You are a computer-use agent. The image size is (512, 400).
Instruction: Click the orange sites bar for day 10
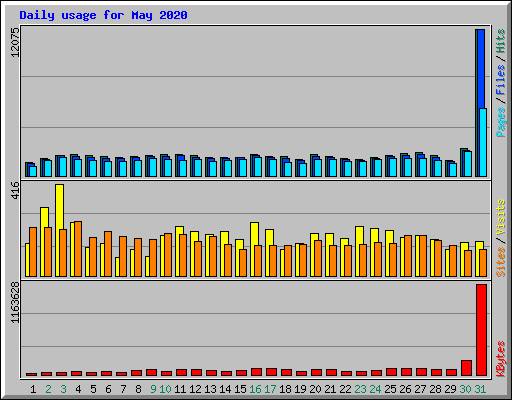(x=168, y=255)
